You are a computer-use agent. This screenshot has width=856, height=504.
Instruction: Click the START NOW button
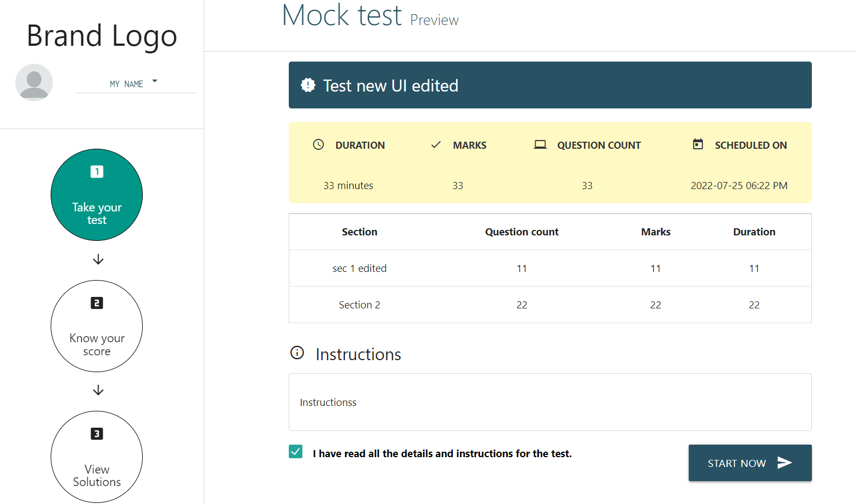tap(750, 463)
